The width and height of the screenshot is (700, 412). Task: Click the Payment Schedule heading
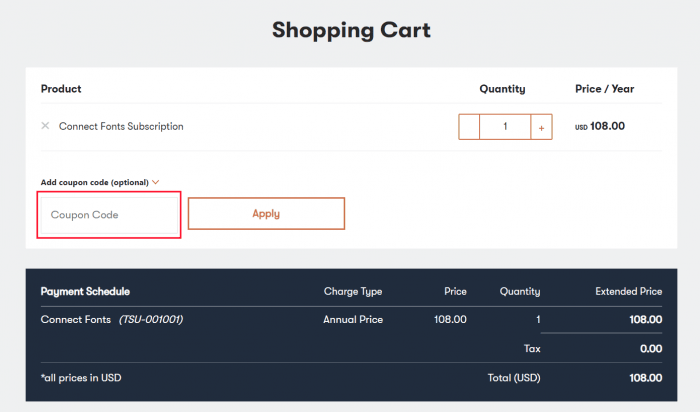[85, 291]
